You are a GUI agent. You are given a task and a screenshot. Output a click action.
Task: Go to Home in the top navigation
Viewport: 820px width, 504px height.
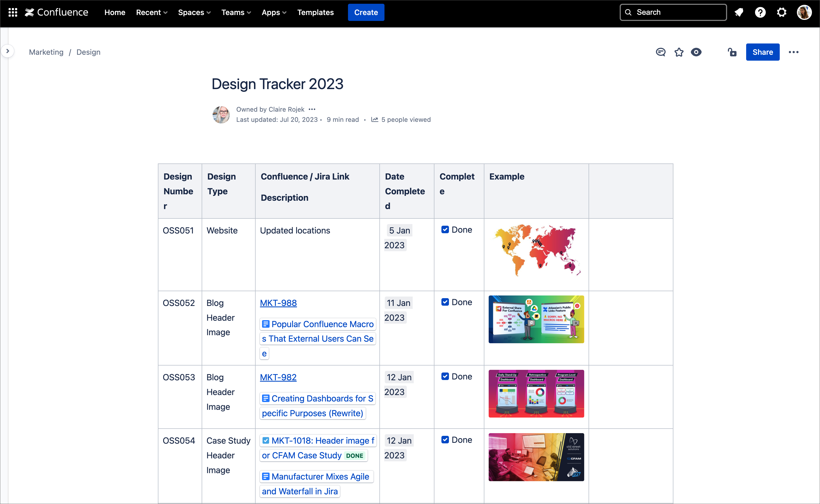(x=115, y=12)
